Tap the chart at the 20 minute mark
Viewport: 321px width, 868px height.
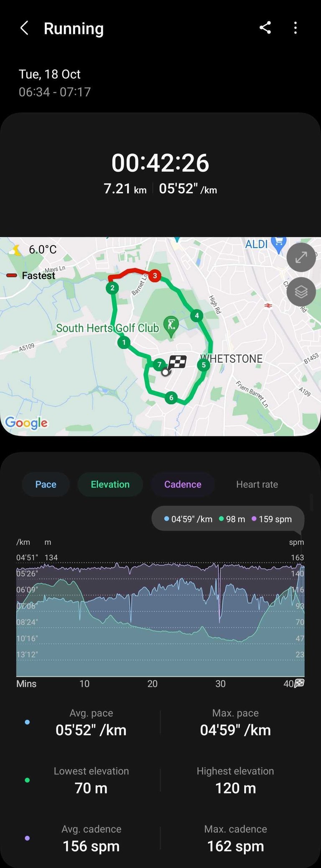(152, 619)
